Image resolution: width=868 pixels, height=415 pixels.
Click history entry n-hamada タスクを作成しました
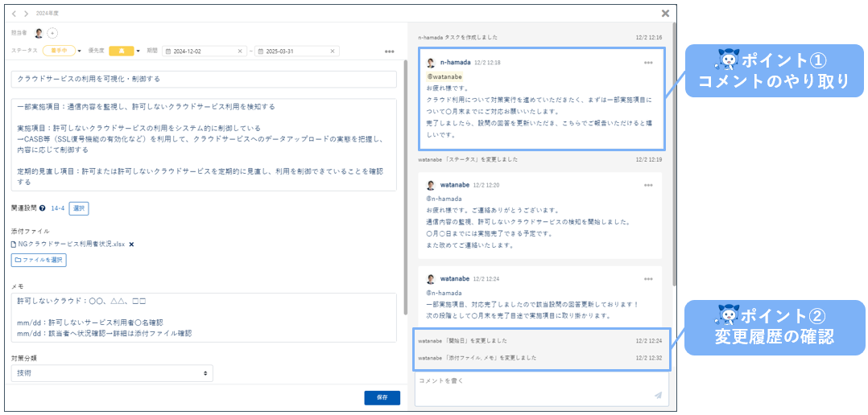458,37
